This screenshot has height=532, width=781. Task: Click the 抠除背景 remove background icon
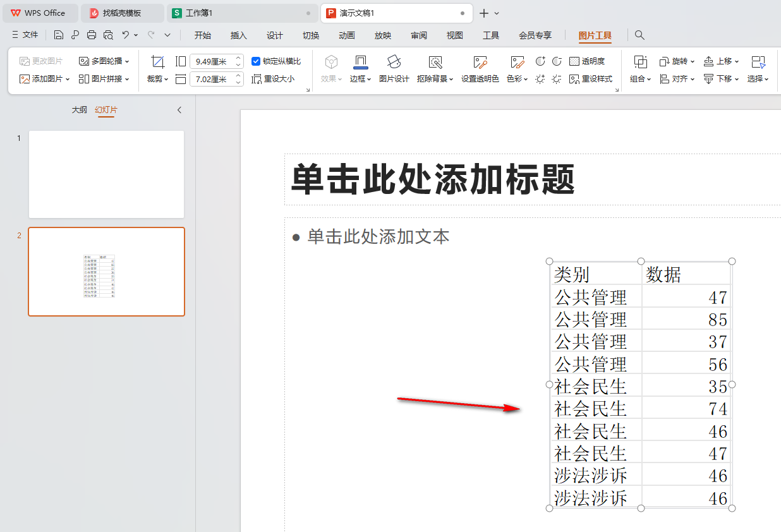coord(435,62)
